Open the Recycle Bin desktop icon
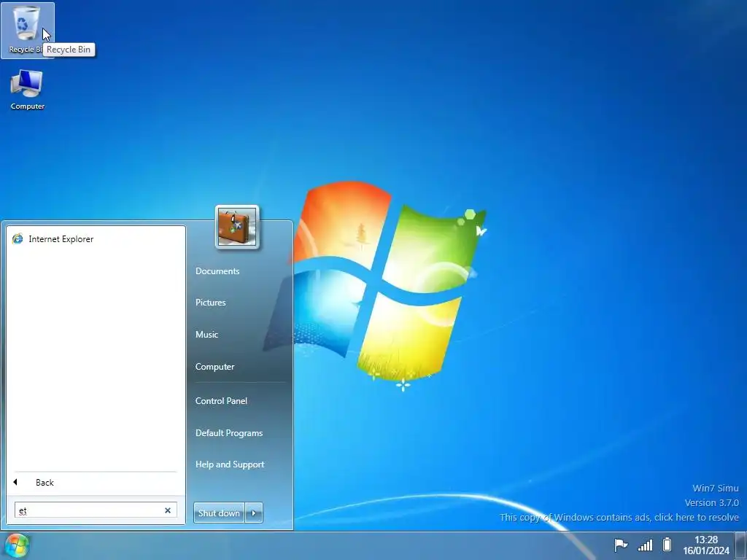The image size is (747, 560). [x=27, y=29]
